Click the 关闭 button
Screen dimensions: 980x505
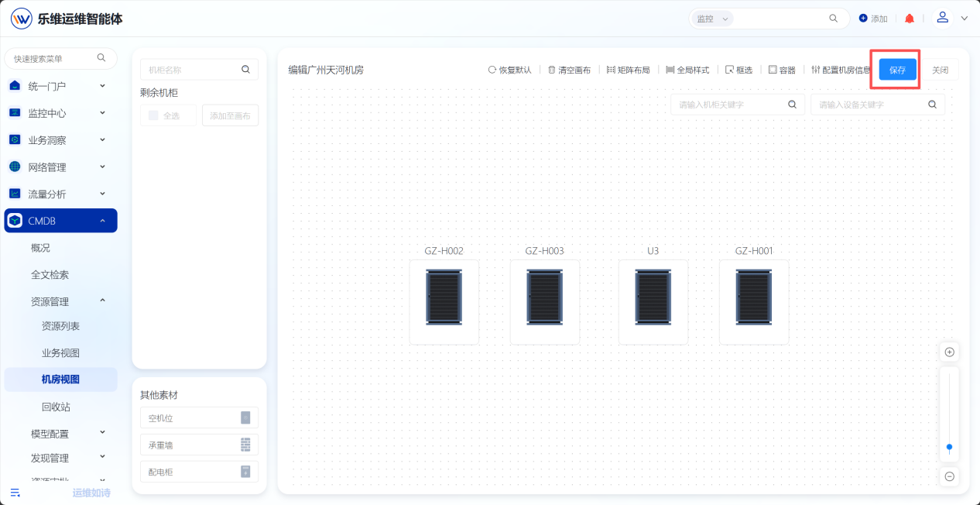click(940, 70)
